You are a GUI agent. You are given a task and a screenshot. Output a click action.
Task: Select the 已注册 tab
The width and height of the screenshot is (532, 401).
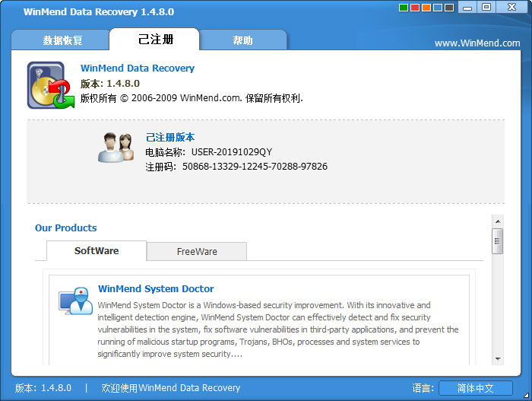(x=155, y=40)
